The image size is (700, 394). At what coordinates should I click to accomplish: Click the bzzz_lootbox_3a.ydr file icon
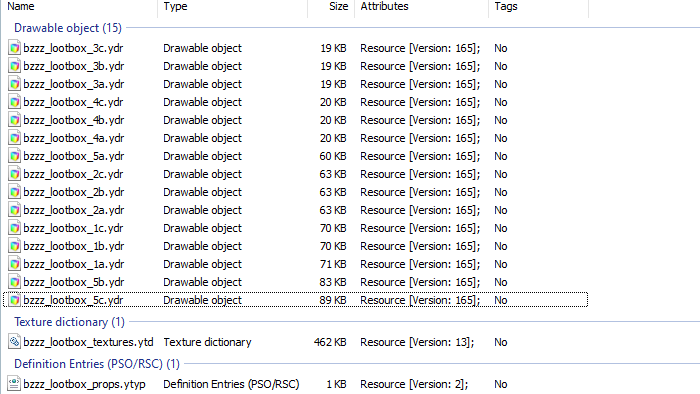pyautogui.click(x=14, y=84)
